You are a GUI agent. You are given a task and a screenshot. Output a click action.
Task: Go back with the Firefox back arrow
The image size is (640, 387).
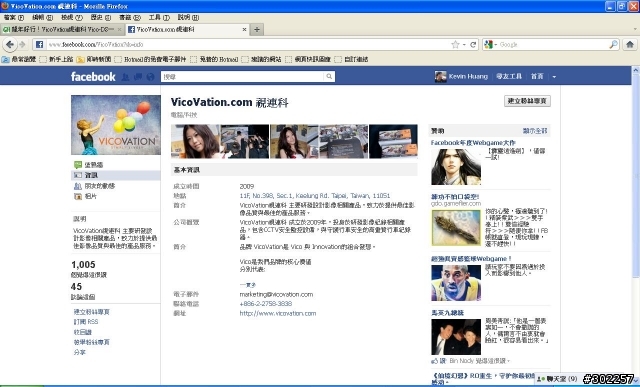[x=10, y=44]
